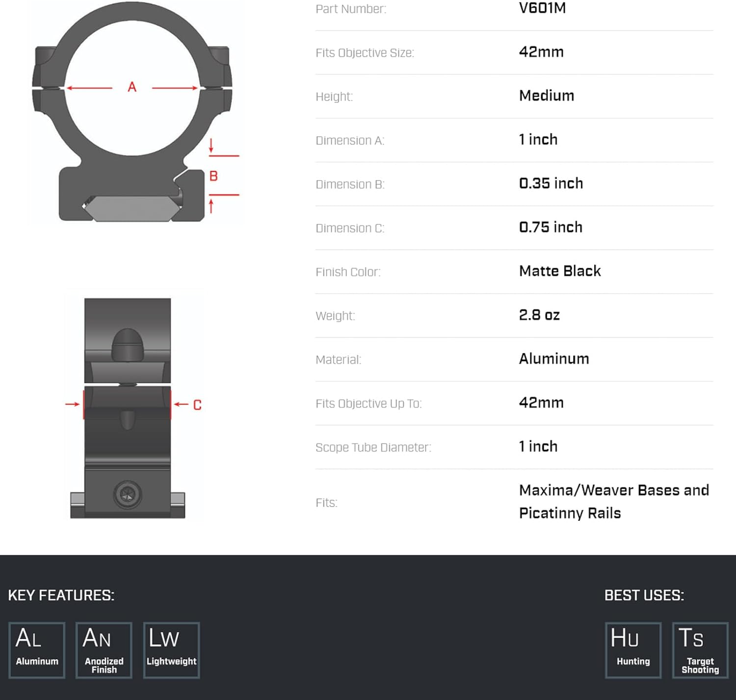
Task: Click the Matte Black value
Action: (560, 271)
